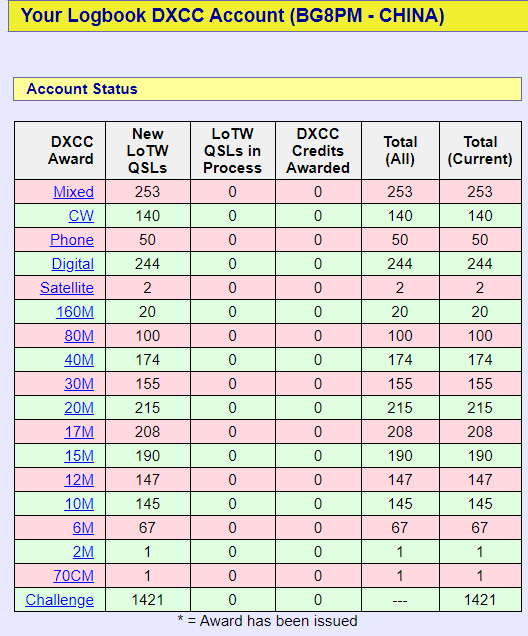Select the 145 New LoTW QSLs cell for 10M
Screen dimensions: 528x636
coord(148,504)
